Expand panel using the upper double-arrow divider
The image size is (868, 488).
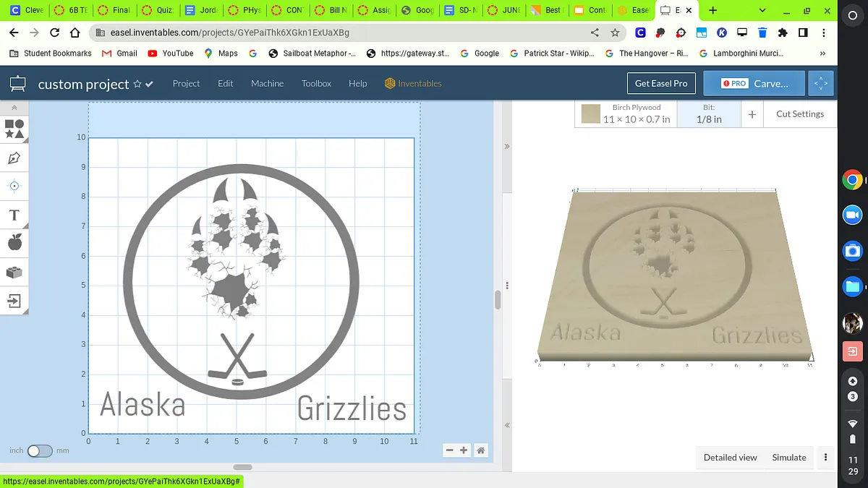507,146
